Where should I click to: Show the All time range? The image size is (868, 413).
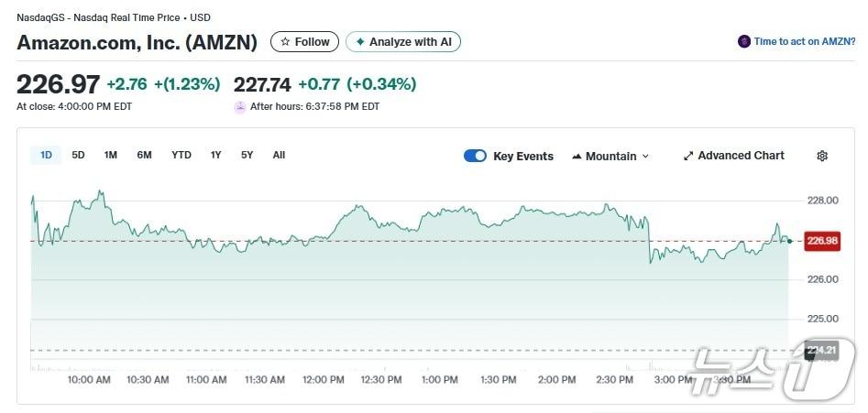tap(279, 156)
